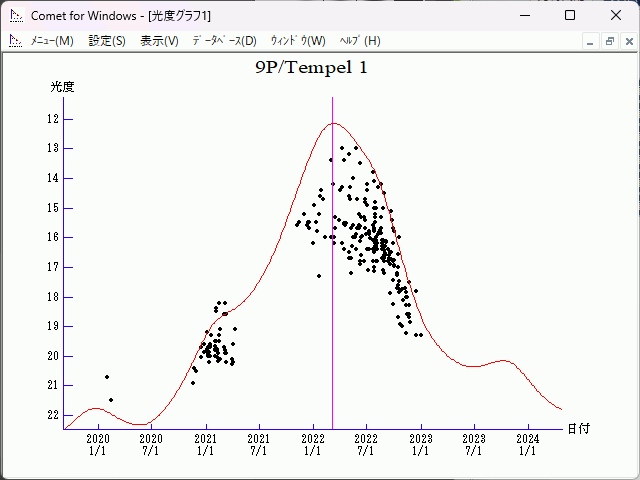Screen dimensions: 640x480
Task: Minimize the inner graph child window
Action: (x=590, y=42)
